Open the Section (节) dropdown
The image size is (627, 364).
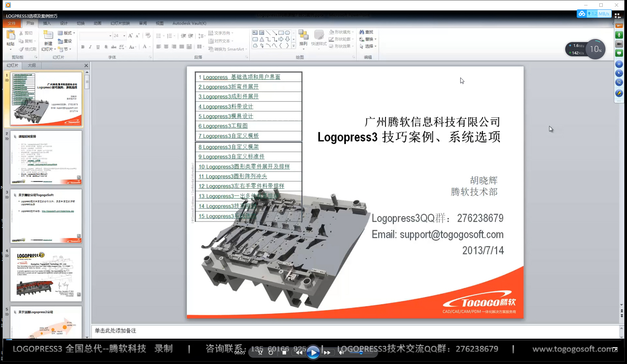64,49
